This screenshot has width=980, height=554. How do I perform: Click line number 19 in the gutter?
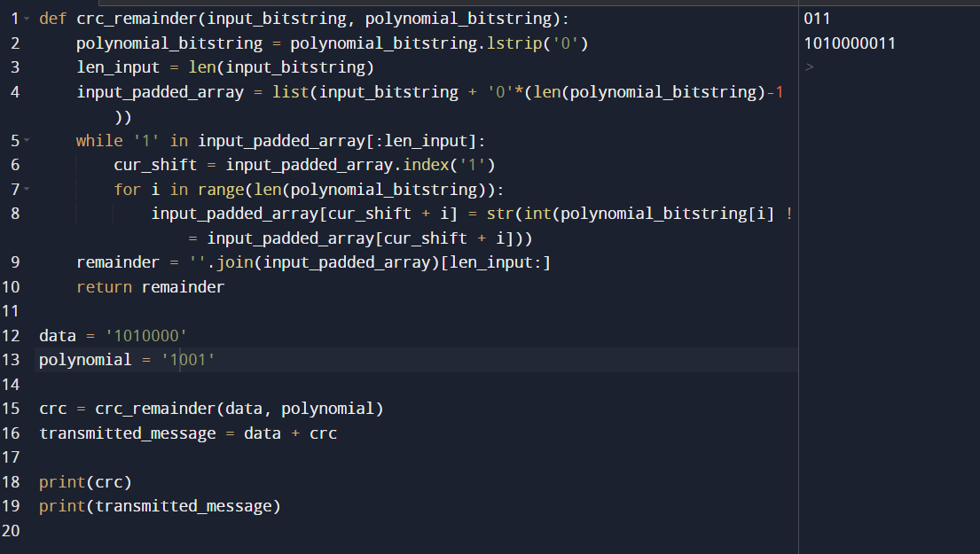[x=11, y=506]
